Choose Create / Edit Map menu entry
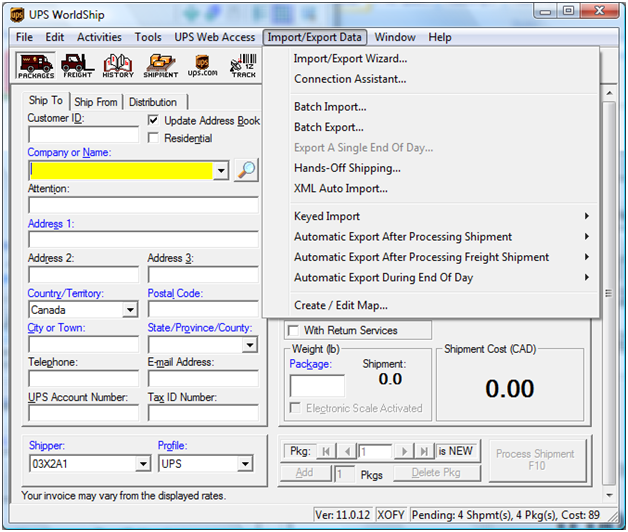This screenshot has height=532, width=628. (x=340, y=305)
